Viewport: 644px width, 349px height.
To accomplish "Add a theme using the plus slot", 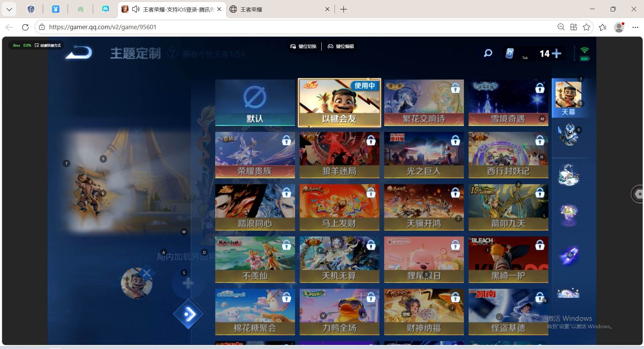I will click(x=188, y=284).
